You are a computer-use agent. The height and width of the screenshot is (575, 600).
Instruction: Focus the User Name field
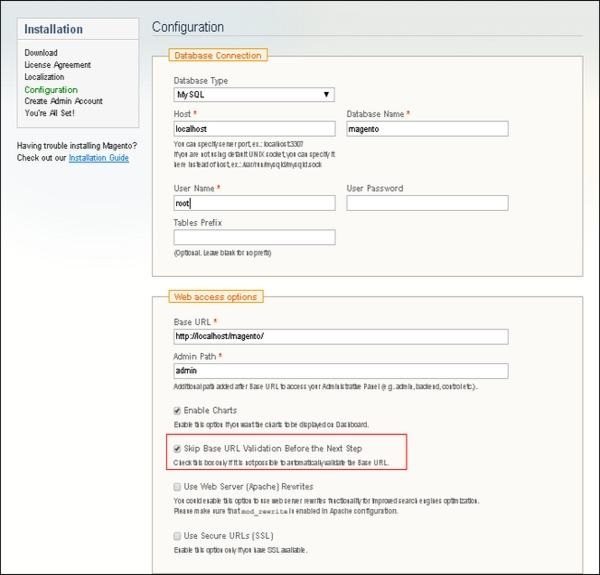coord(254,203)
